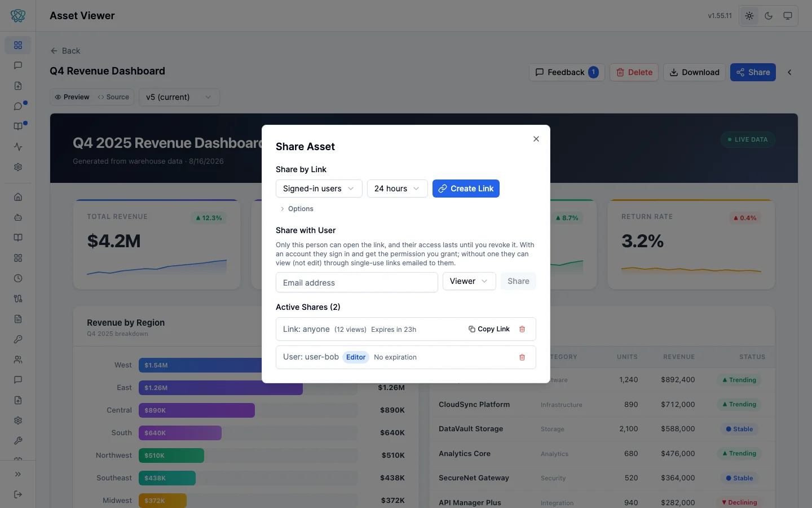Go to the home sidebar icon
The width and height of the screenshot is (812, 508).
[18, 197]
